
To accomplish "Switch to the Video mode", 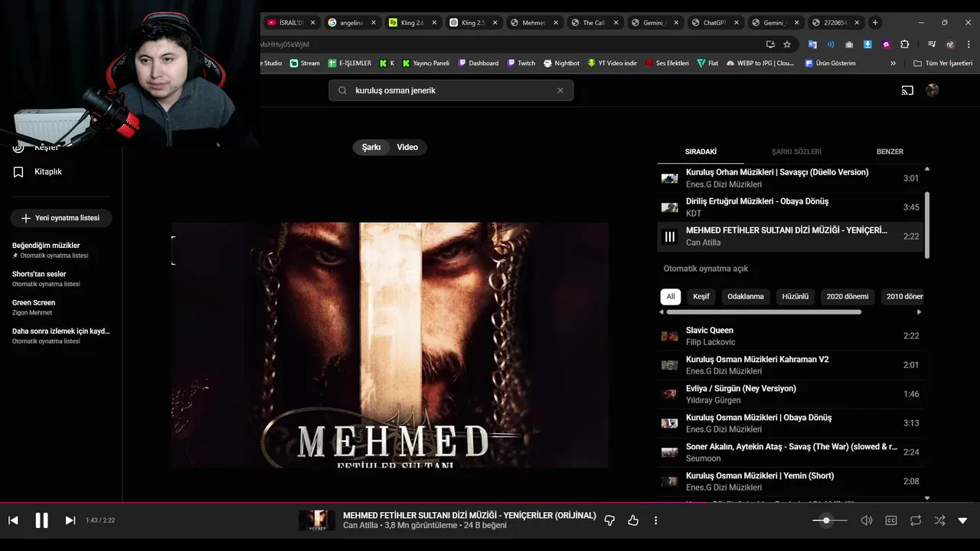I will pyautogui.click(x=407, y=147).
